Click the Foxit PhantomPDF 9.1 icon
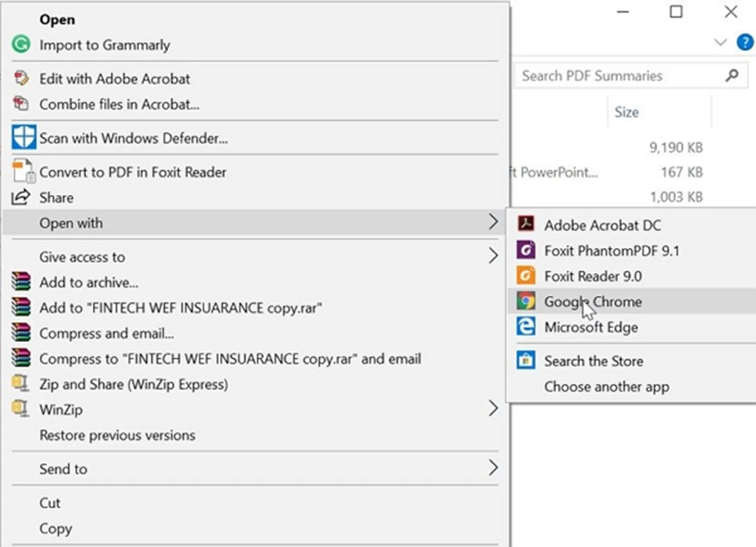This screenshot has height=547, width=756. click(x=526, y=250)
